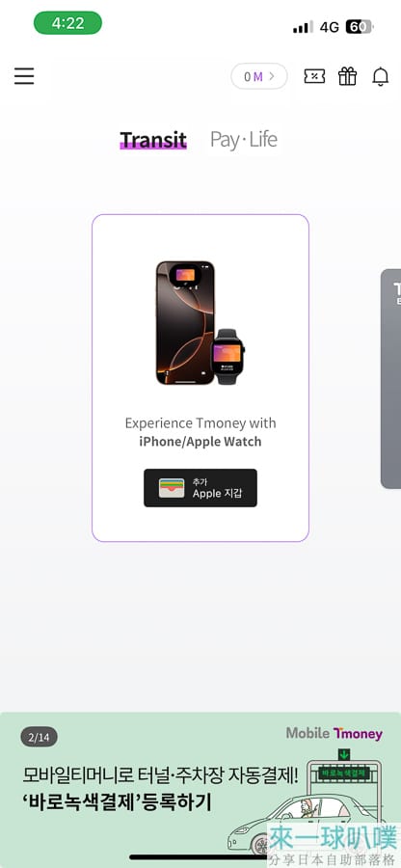This screenshot has width=401, height=868.
Task: Tap the green 4:22 time pill
Action: [x=68, y=23]
